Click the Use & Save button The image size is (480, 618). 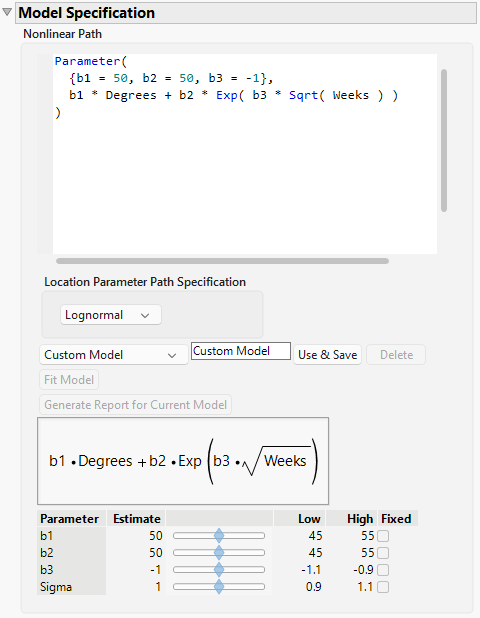327,355
